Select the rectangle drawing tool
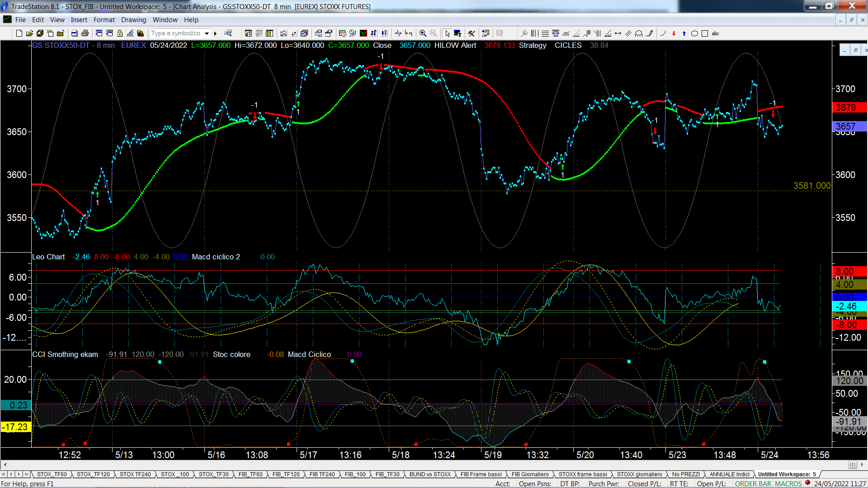Screen dimensions: 868x488 [x=705, y=33]
